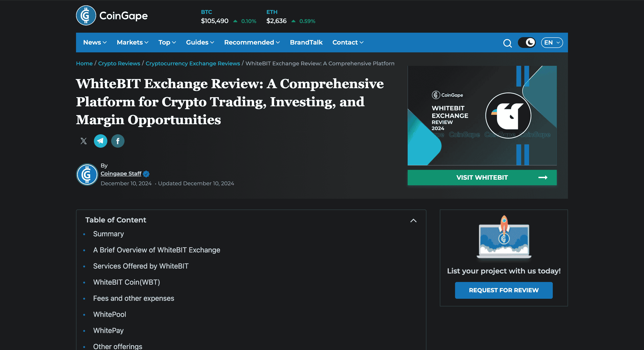This screenshot has width=644, height=350.
Task: Jump to Fees and other expenses
Action: (133, 298)
